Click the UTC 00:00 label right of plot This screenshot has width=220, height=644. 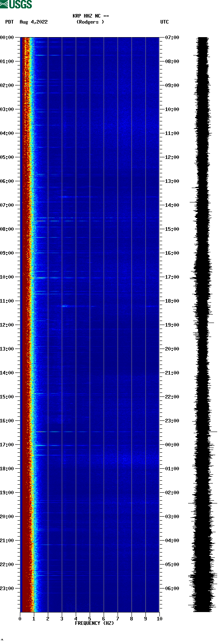pos(172,445)
